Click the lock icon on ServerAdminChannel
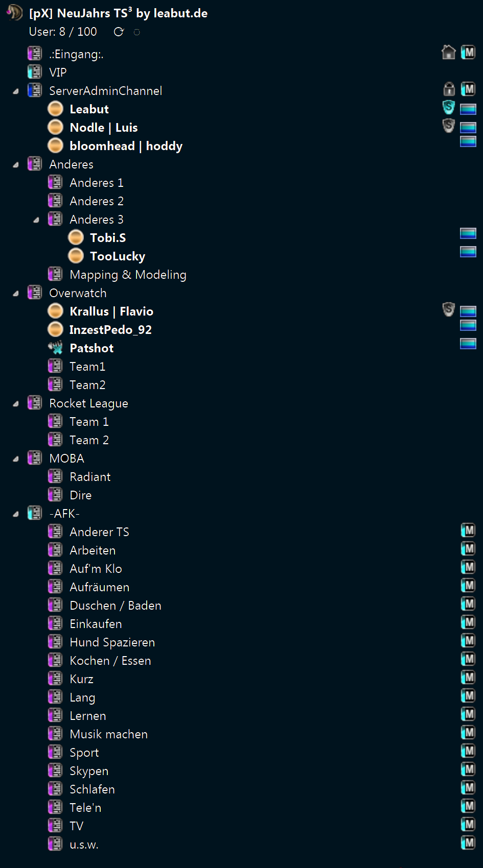This screenshot has width=483, height=868. (448, 89)
